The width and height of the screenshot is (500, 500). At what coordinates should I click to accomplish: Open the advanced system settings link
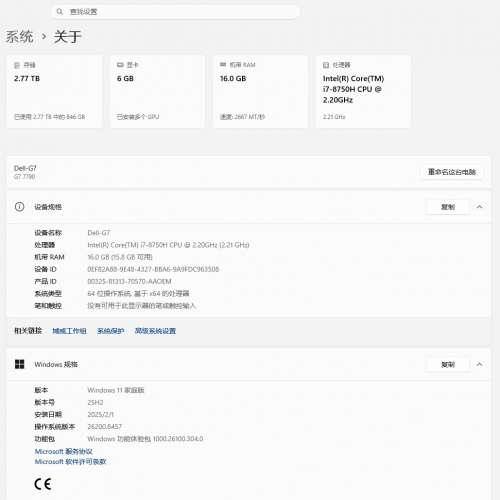[x=155, y=331]
